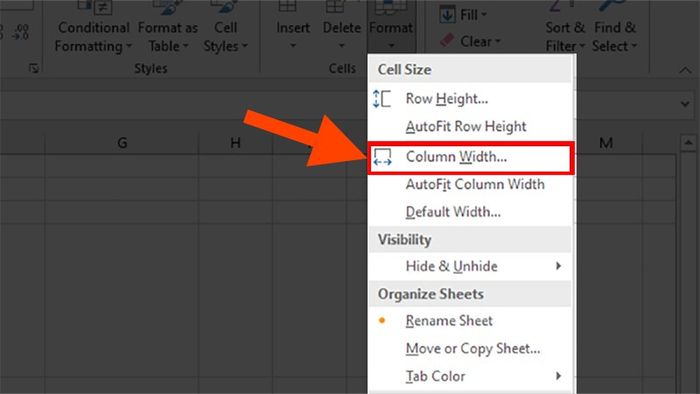This screenshot has height=394, width=700.
Task: Select Rename Sheet menu entry
Action: click(x=470, y=321)
